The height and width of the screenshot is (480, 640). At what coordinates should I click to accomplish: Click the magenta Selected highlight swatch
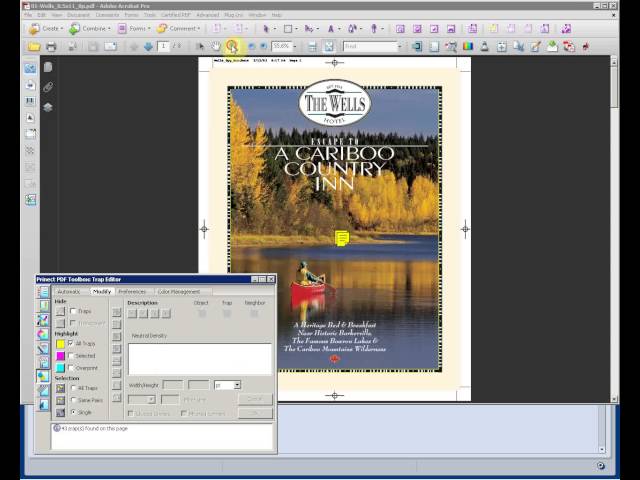coord(60,356)
